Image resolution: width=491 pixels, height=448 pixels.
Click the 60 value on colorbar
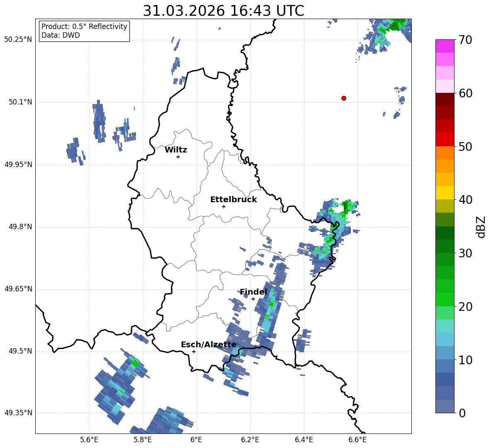(x=465, y=93)
